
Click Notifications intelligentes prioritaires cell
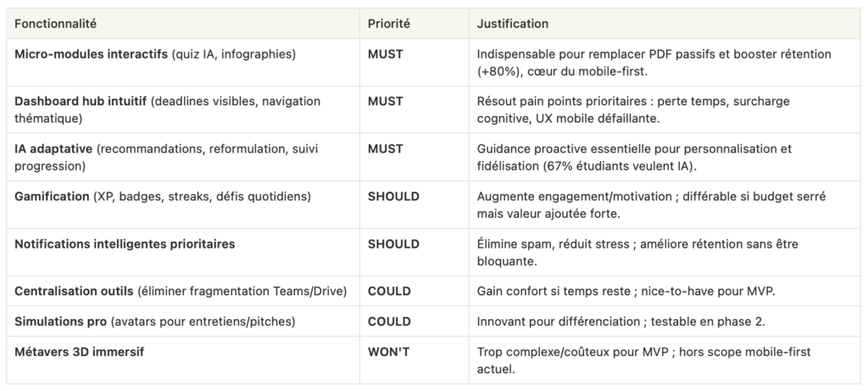(x=125, y=243)
